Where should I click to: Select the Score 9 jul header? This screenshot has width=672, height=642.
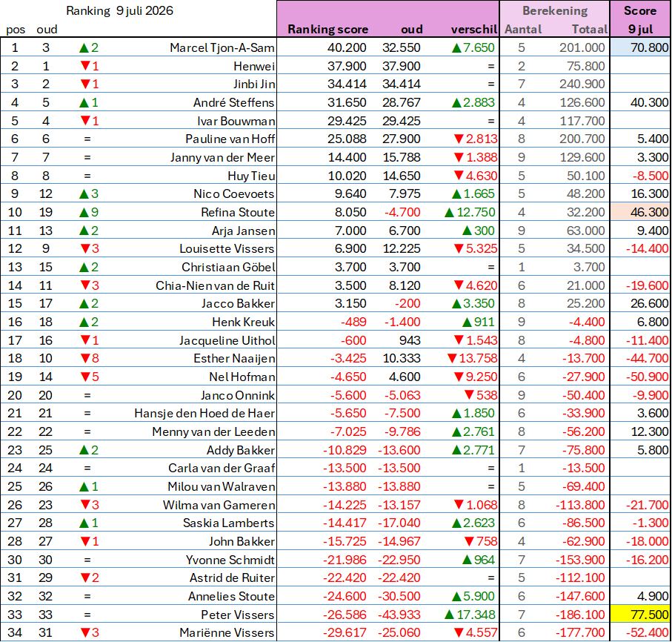pos(640,19)
